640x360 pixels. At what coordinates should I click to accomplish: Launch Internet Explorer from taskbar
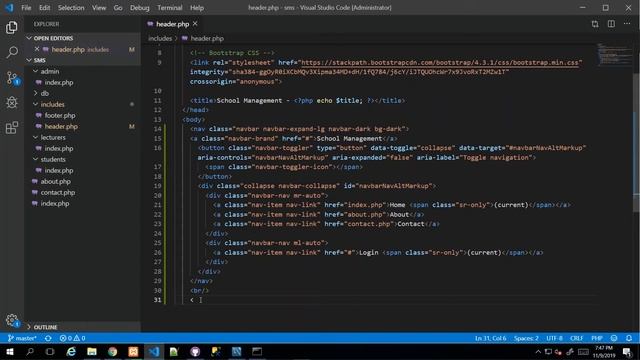[x=71, y=351]
